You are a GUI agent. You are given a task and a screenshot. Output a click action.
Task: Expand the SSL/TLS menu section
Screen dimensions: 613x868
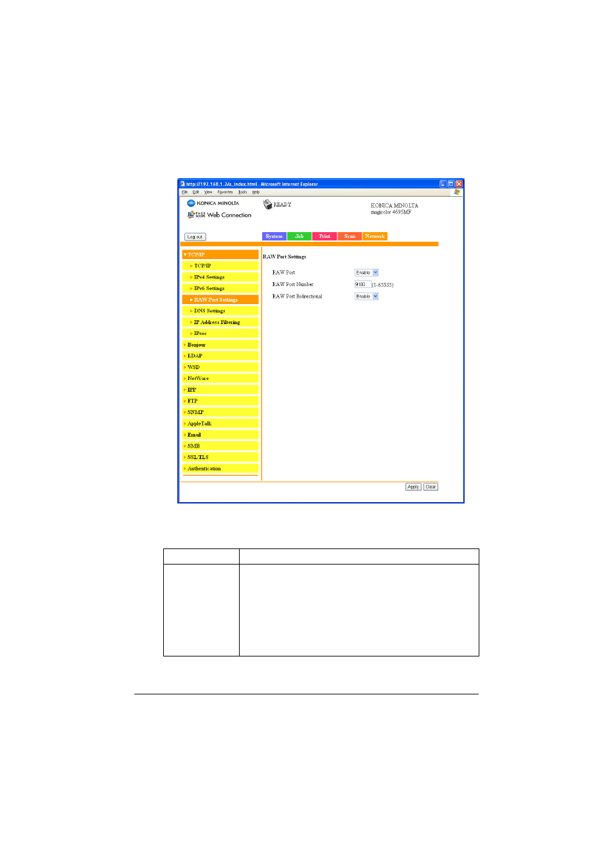click(220, 457)
